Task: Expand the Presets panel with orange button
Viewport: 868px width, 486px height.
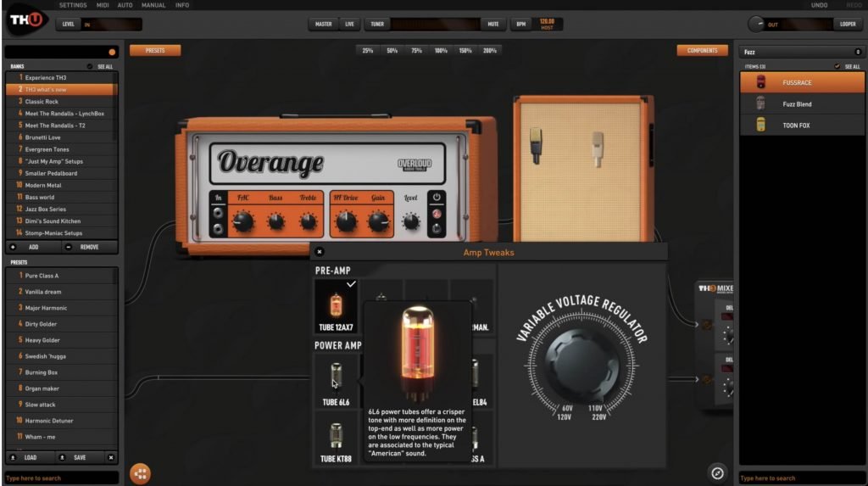Action: pos(155,51)
